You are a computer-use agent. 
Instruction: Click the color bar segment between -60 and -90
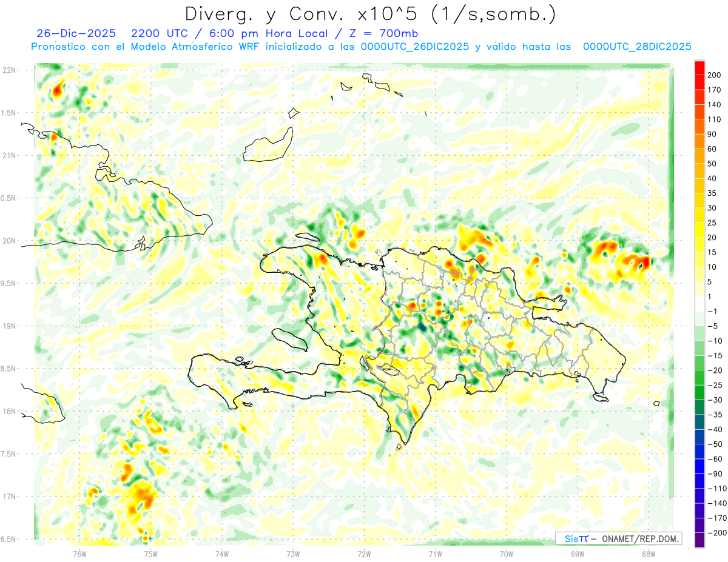[x=699, y=466]
